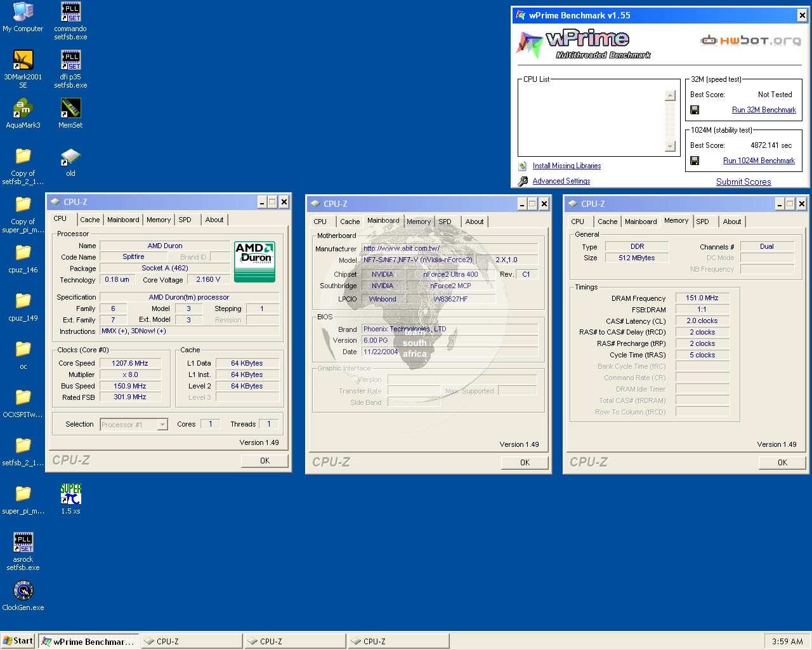The image size is (812, 650).
Task: Click Run 1024M Benchmark link
Action: point(759,161)
